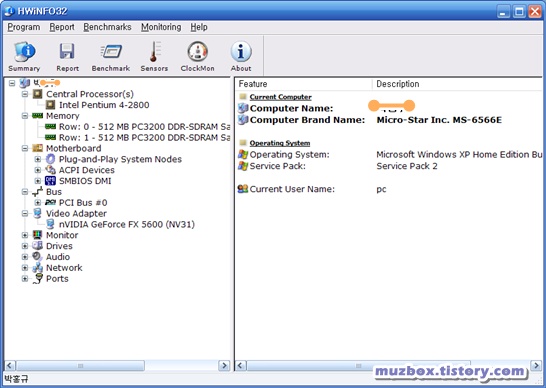Click the 'Computer Brand Name:' feature row

tap(307, 120)
